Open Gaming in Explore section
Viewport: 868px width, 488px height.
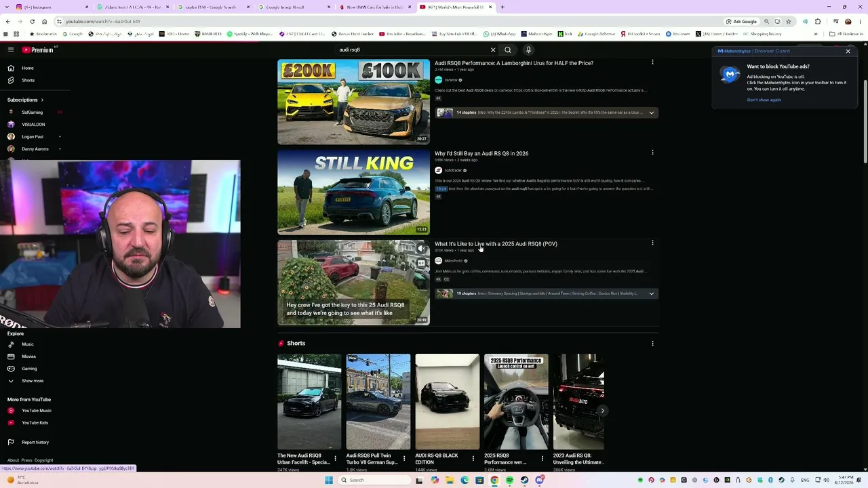pos(29,369)
